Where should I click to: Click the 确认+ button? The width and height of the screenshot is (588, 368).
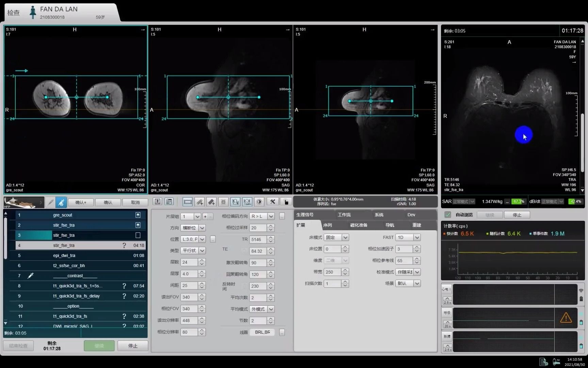coord(81,202)
